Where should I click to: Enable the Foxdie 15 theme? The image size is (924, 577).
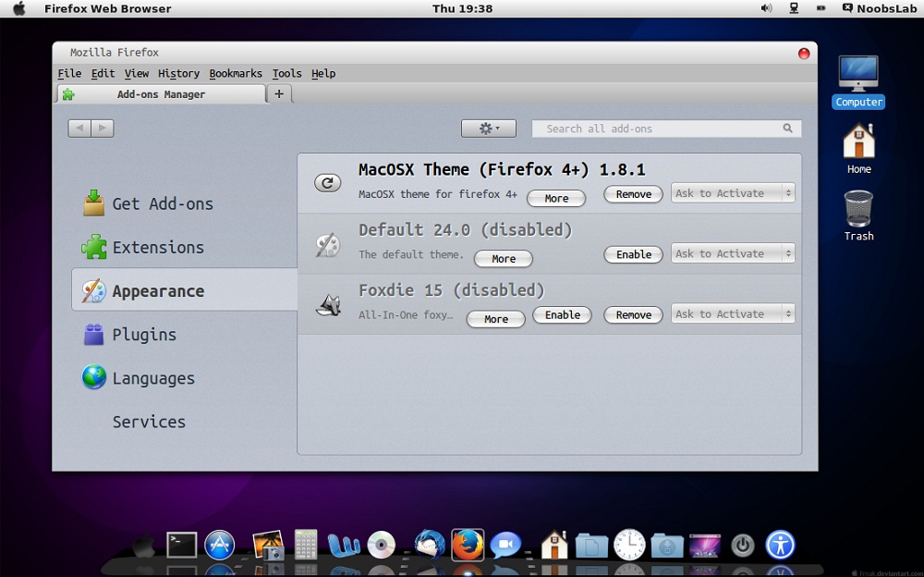point(562,314)
